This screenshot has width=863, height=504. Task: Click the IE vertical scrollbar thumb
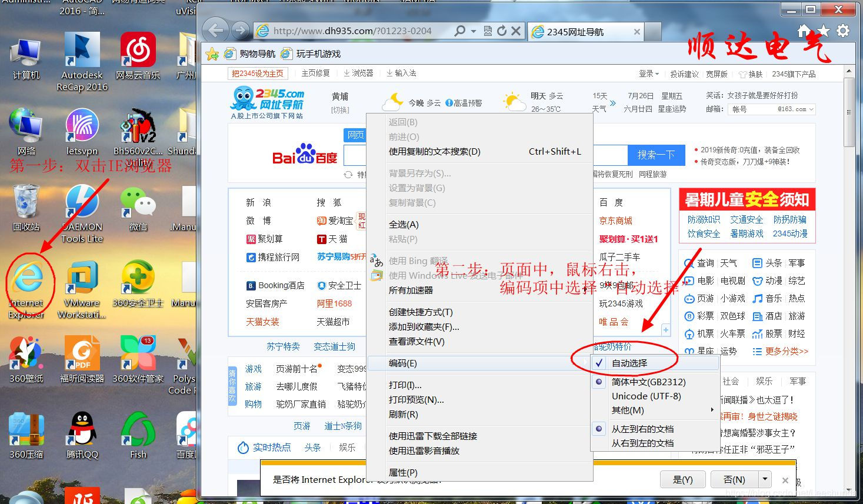point(848,112)
